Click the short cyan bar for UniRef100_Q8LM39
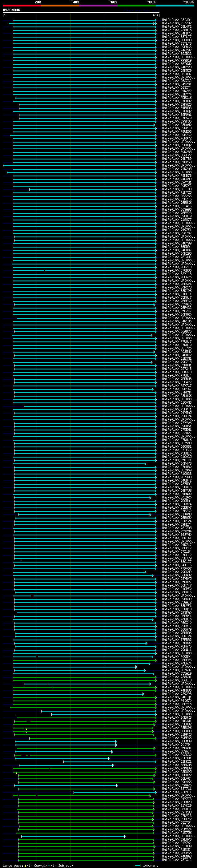This screenshot has height=868, width=197. [x=66, y=741]
